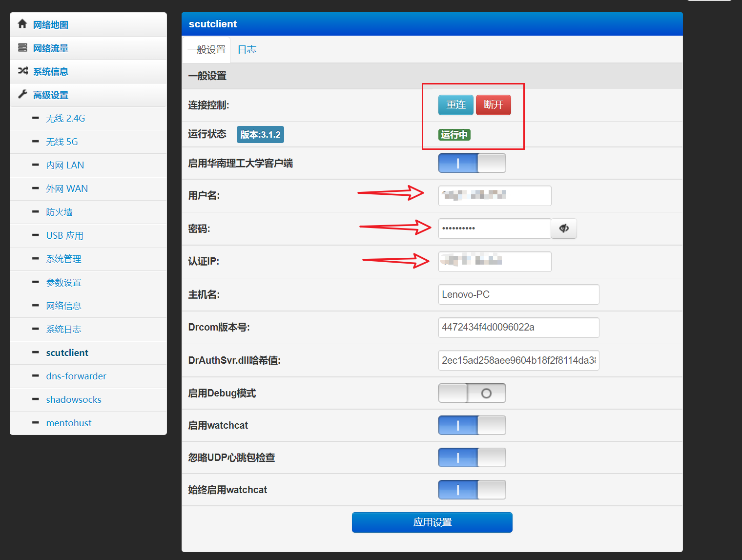Click the 应用设置 apply button
The height and width of the screenshot is (560, 742).
click(x=432, y=522)
